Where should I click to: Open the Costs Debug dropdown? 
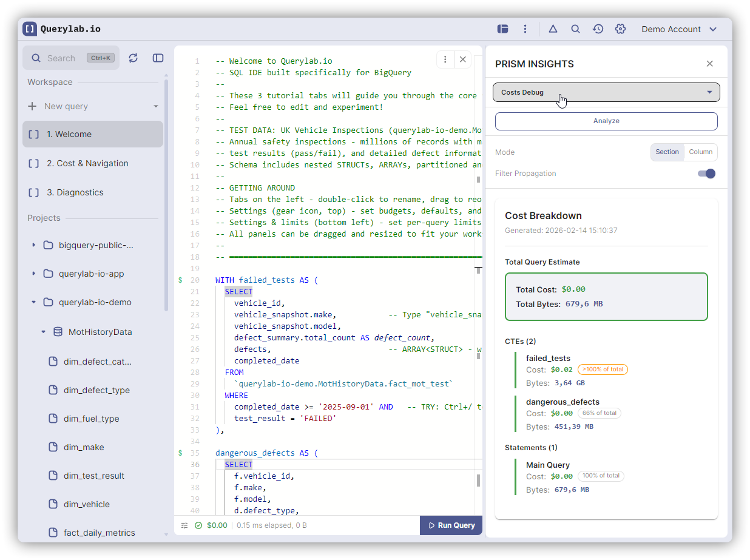(x=606, y=92)
